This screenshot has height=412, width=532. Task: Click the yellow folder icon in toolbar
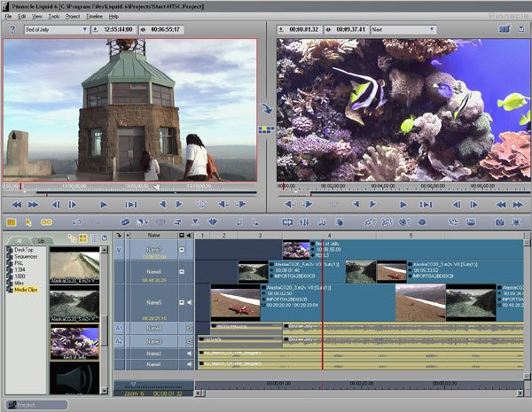point(12,222)
